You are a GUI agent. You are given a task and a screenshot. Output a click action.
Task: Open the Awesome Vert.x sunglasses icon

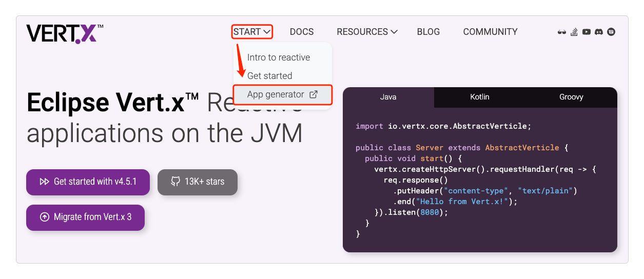[x=562, y=32]
